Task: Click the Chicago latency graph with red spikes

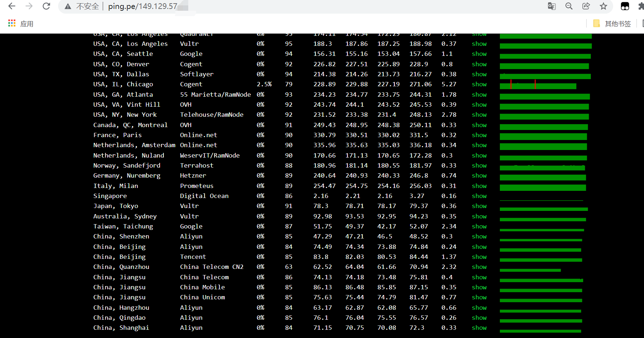Action: 538,84
